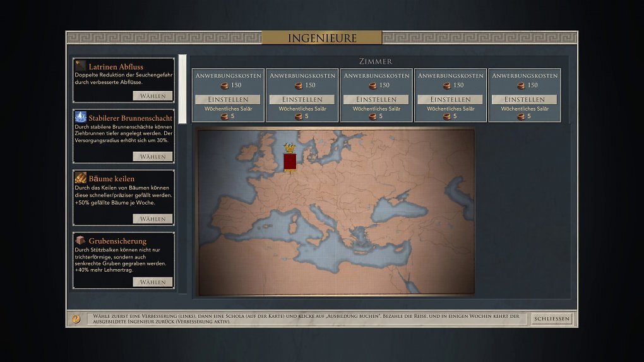Image resolution: width=644 pixels, height=362 pixels.
Task: Click salary coin icon in first room
Action: point(225,117)
